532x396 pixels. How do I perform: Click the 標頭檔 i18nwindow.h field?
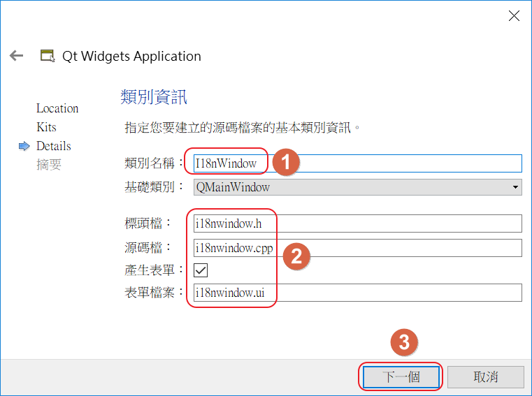point(358,223)
